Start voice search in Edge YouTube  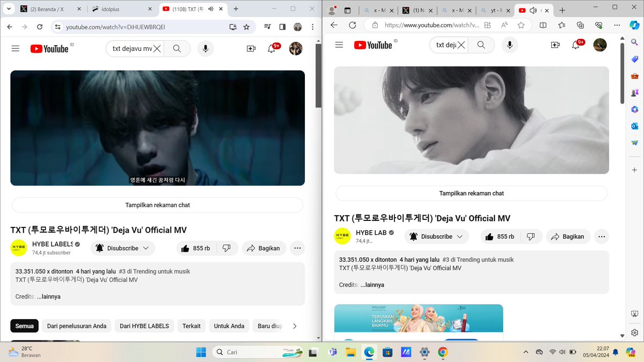(x=509, y=45)
